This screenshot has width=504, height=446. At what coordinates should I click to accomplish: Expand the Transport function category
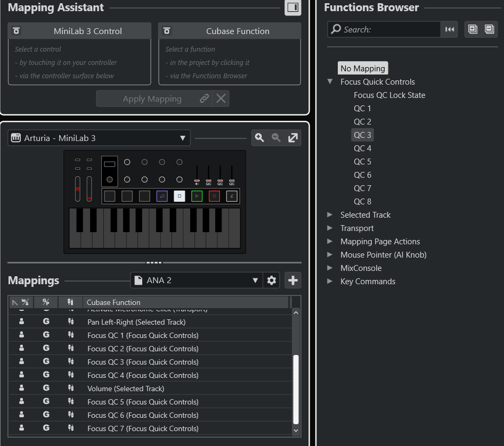[330, 228]
